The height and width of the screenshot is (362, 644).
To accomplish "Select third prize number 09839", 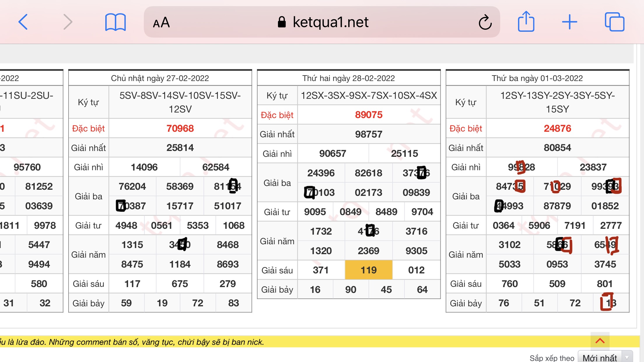I will tap(416, 192).
